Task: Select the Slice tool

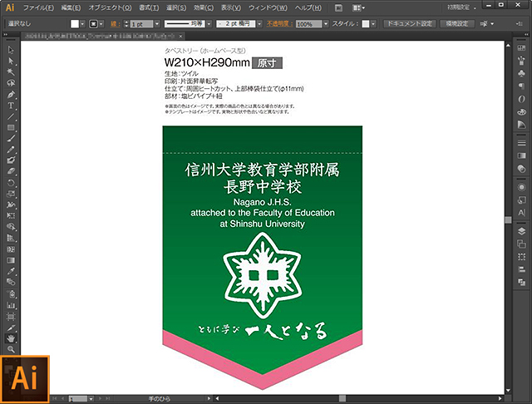Action: click(x=11, y=328)
